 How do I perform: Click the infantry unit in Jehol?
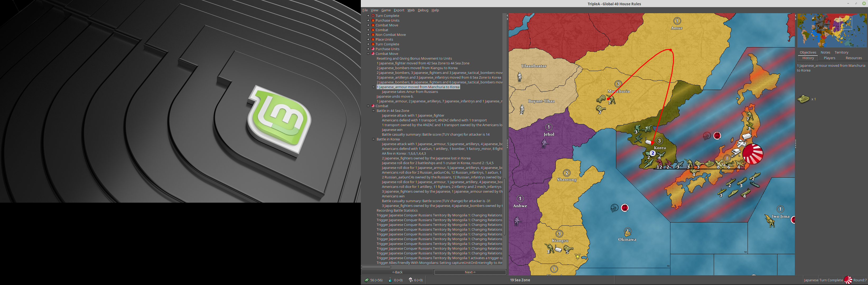tap(544, 144)
